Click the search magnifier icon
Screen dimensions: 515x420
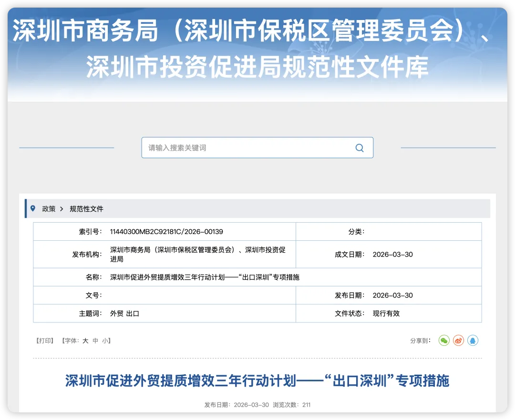360,148
